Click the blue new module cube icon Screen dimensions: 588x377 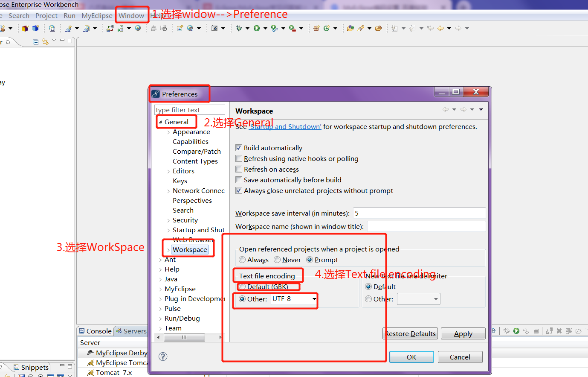point(35,28)
